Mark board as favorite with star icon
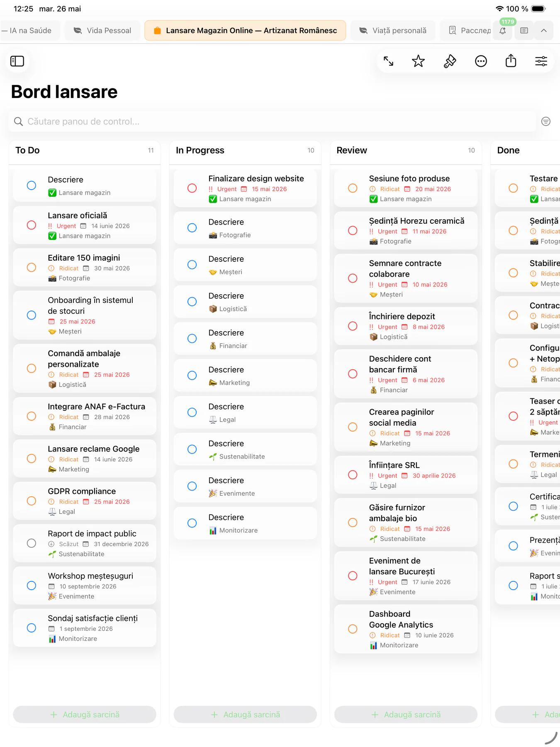560x747 pixels. tap(418, 61)
